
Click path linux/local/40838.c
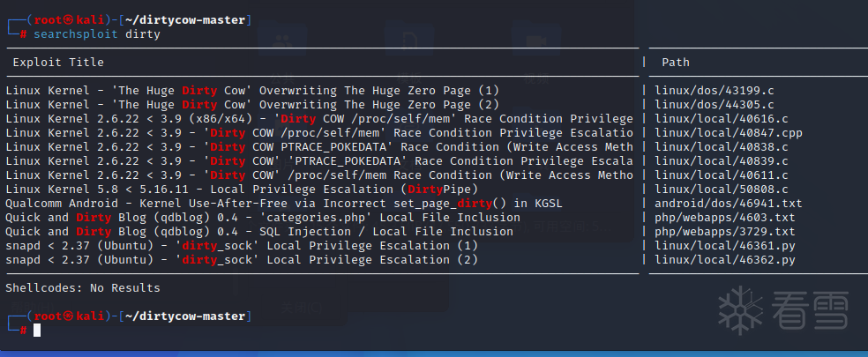coord(722,146)
